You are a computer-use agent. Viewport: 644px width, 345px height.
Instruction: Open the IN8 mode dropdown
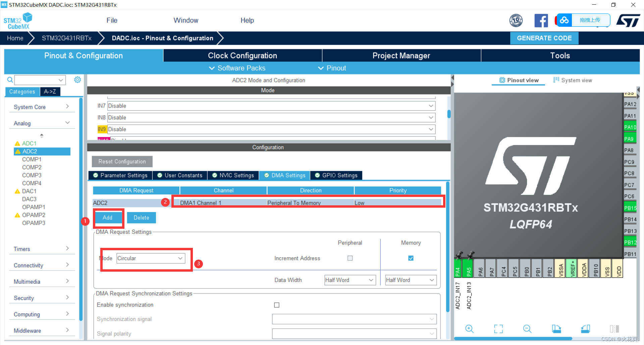click(x=271, y=118)
